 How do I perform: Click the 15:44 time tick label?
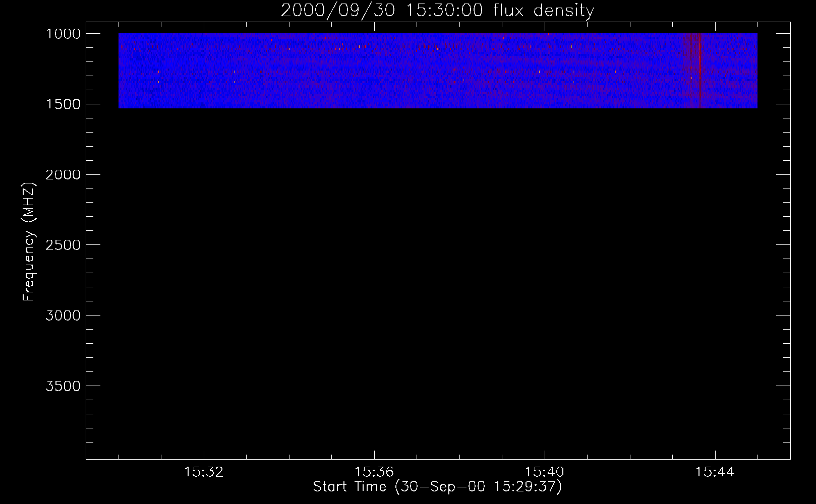[x=715, y=472]
